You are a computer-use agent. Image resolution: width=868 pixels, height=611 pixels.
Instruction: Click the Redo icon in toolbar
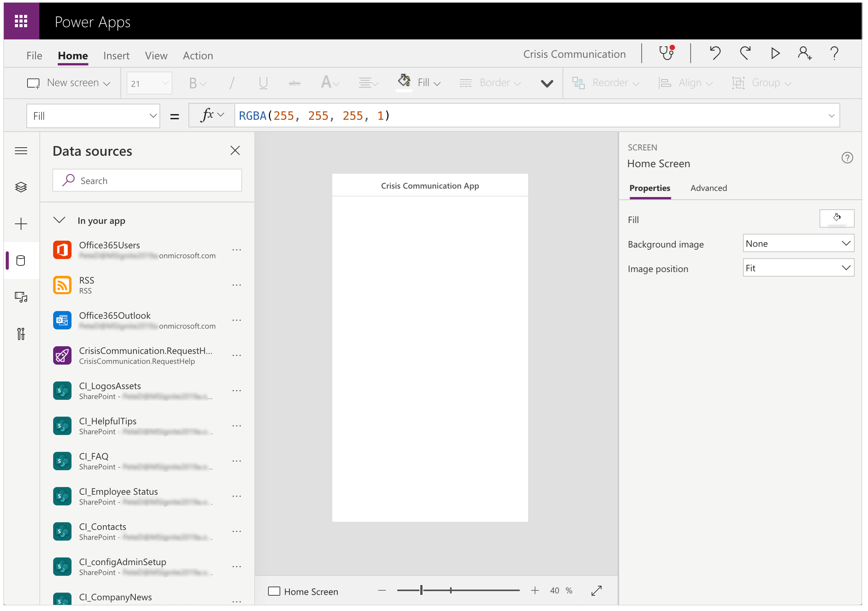pos(746,55)
